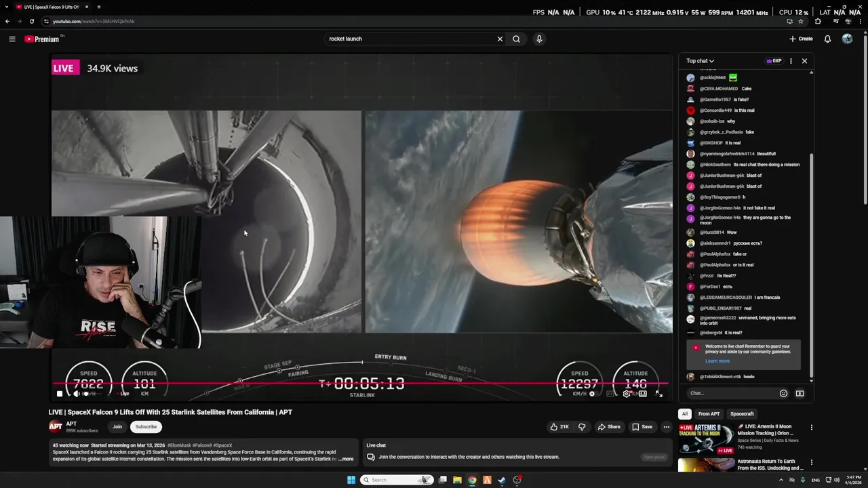This screenshot has height=488, width=868.
Task: Stop the live video playback
Action: click(60, 393)
